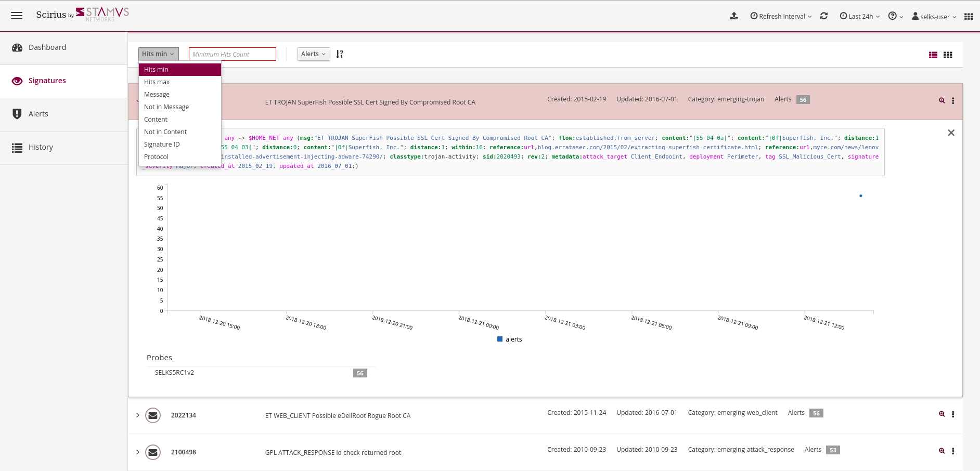Open kebab menu on GPL ATTACK_RESPONSE row

coord(953,451)
